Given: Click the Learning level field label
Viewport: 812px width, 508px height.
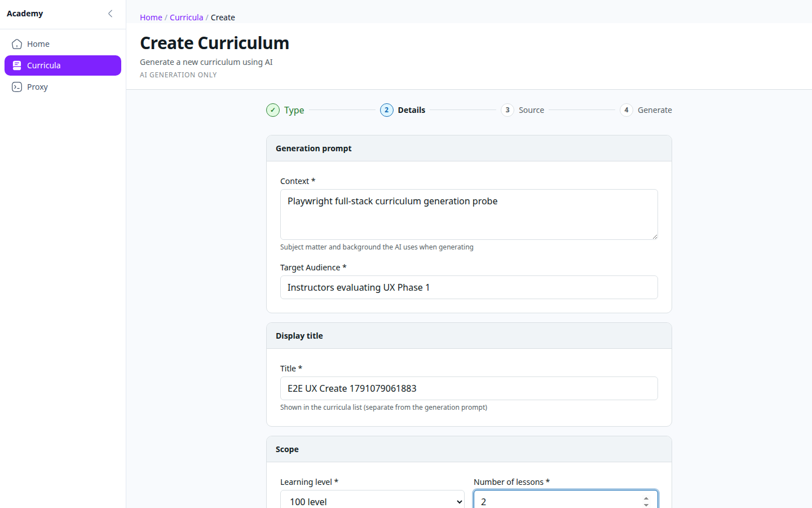Looking at the screenshot, I should [309, 482].
